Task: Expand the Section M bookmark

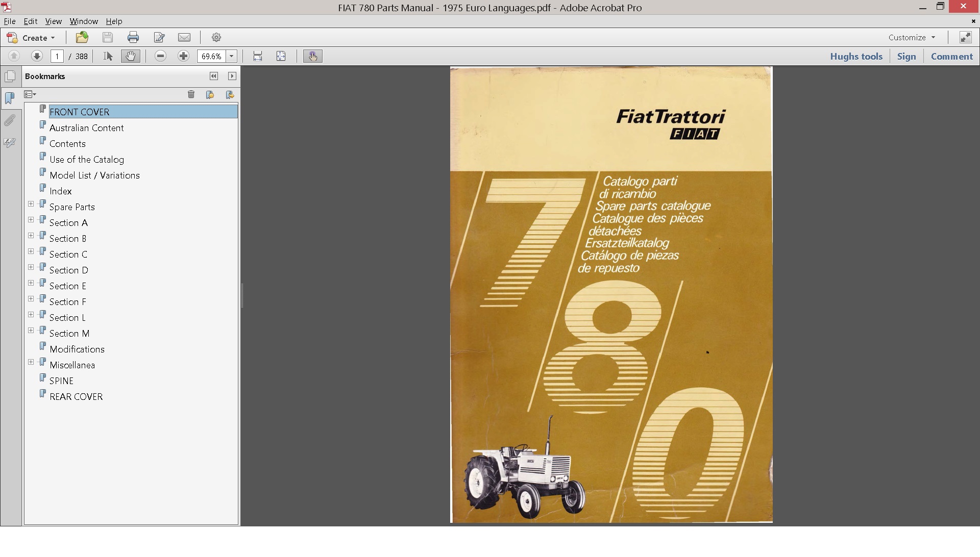Action: point(31,331)
